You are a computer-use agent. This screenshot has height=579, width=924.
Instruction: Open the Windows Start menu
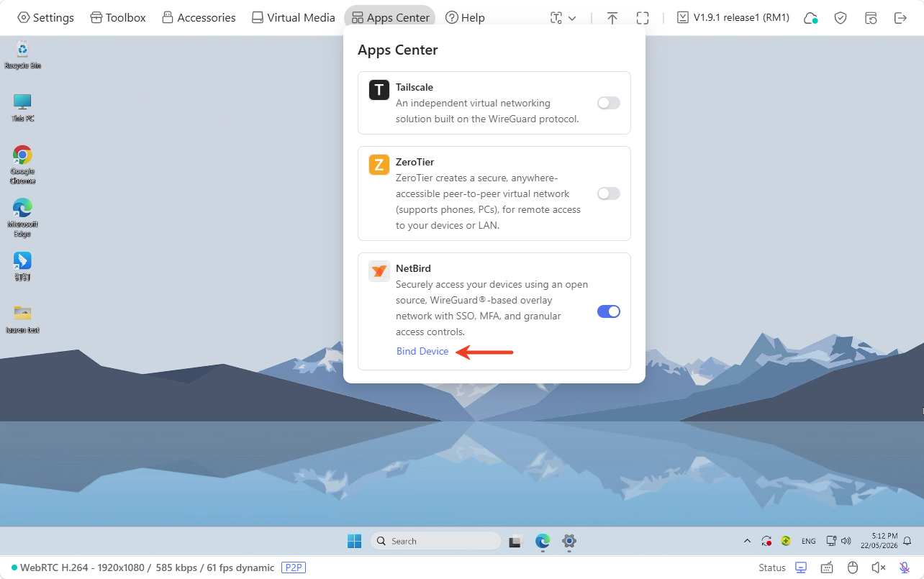pyautogui.click(x=355, y=541)
